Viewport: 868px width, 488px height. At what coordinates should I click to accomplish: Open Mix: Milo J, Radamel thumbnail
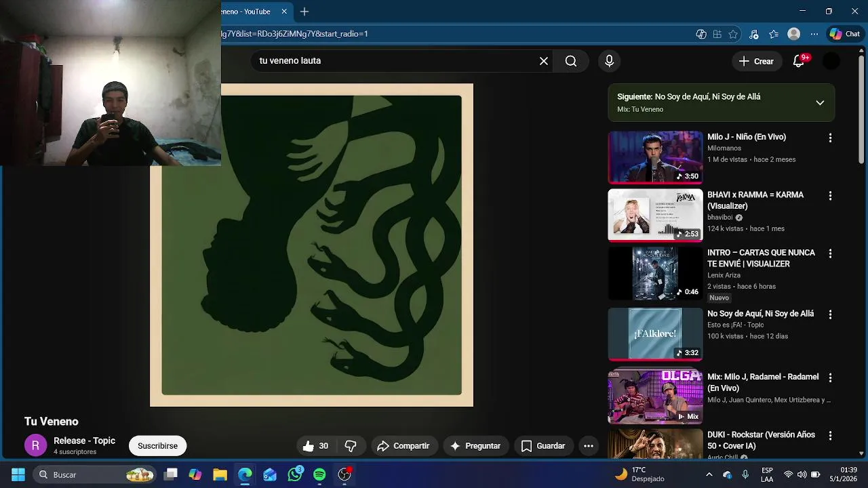click(655, 397)
